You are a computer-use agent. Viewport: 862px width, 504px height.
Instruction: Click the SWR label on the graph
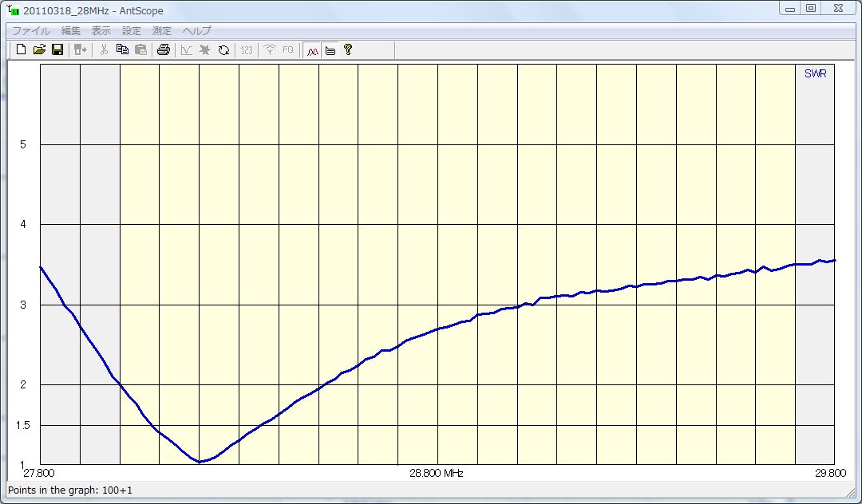pyautogui.click(x=815, y=73)
